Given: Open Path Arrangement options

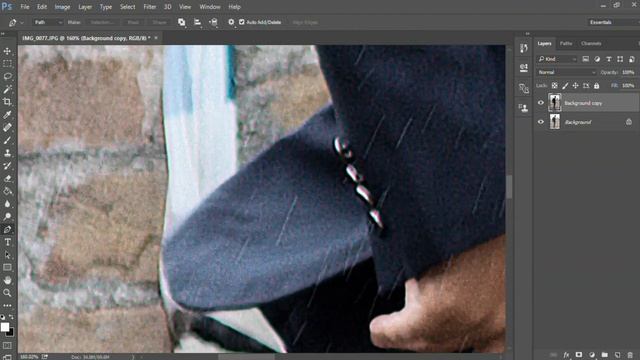Looking at the screenshot, I should pyautogui.click(x=213, y=22).
